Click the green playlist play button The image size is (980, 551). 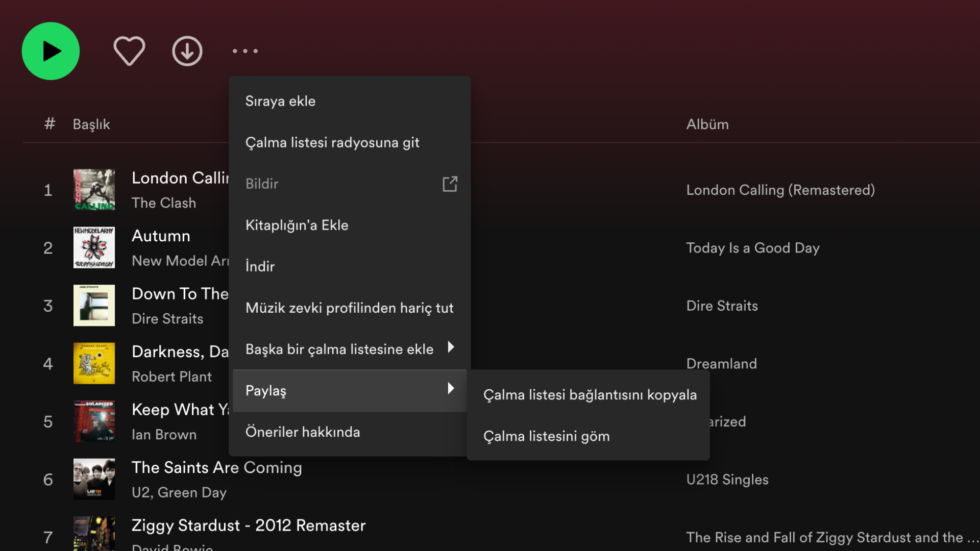click(x=51, y=51)
